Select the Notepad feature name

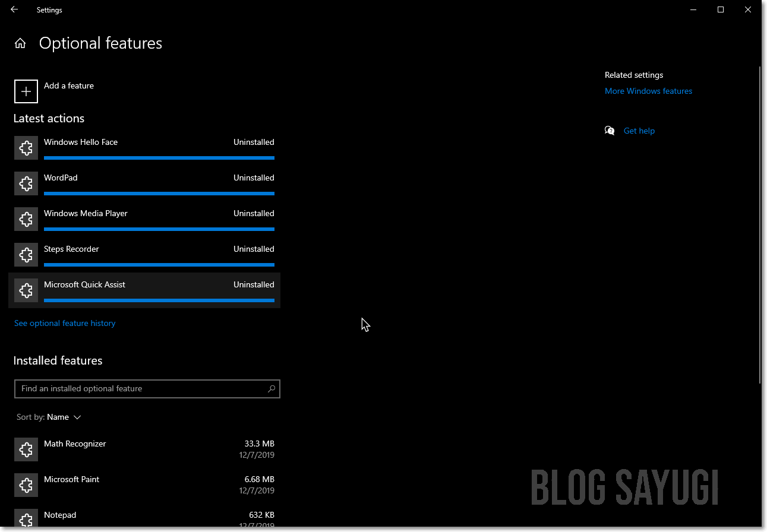60,515
